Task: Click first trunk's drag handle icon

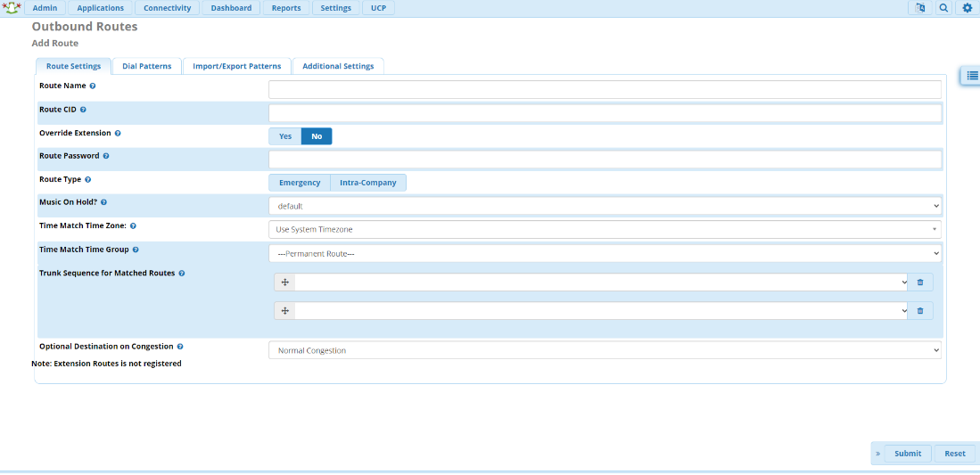Action: (284, 283)
